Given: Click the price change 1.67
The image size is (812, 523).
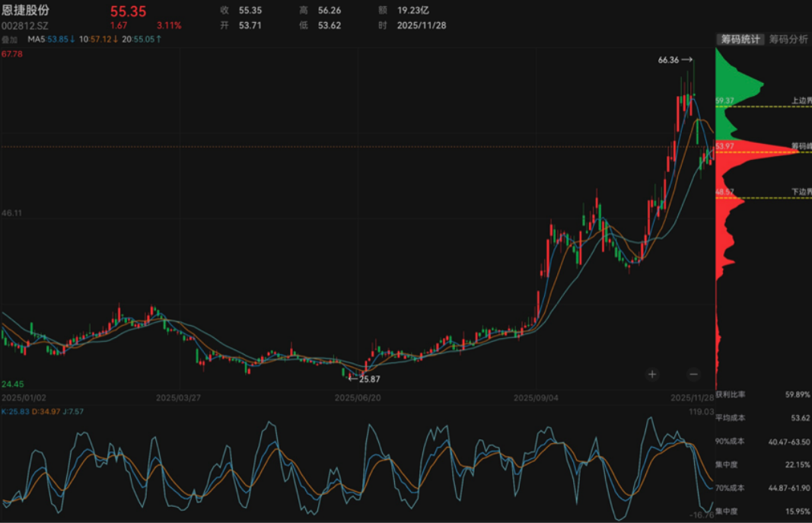Looking at the screenshot, I should tap(119, 25).
